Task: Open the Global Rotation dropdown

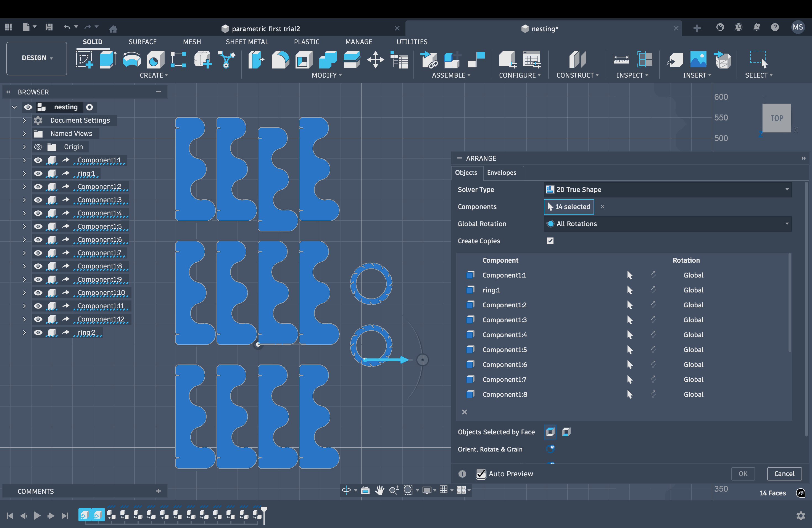Action: pos(667,224)
